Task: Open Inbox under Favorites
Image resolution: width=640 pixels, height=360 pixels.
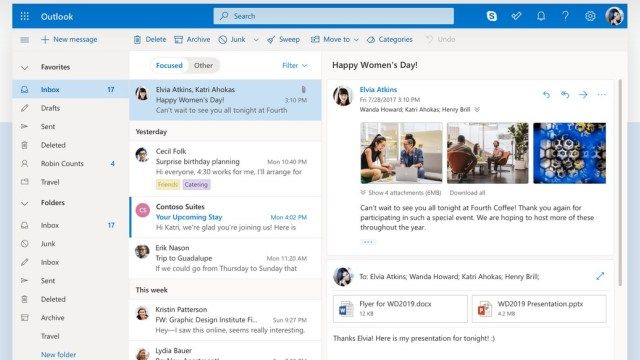Action: point(71,89)
